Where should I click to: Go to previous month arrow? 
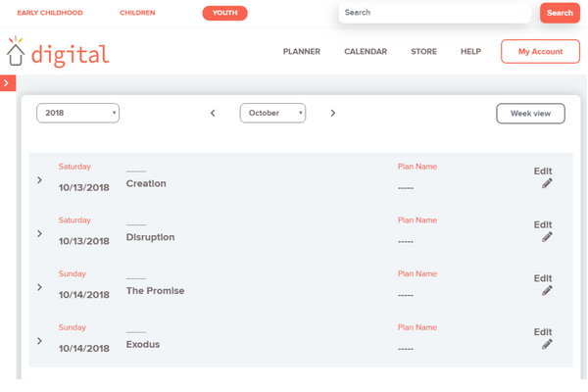pyautogui.click(x=213, y=113)
